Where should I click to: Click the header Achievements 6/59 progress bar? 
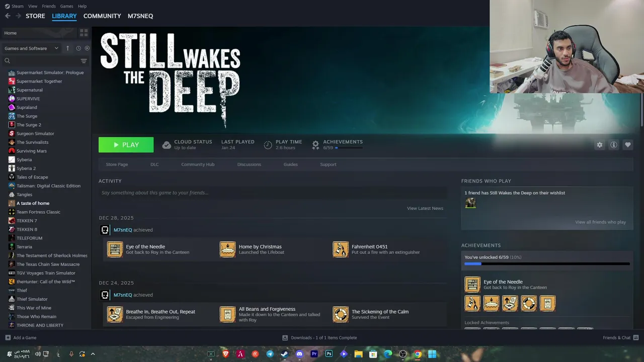[x=349, y=148]
